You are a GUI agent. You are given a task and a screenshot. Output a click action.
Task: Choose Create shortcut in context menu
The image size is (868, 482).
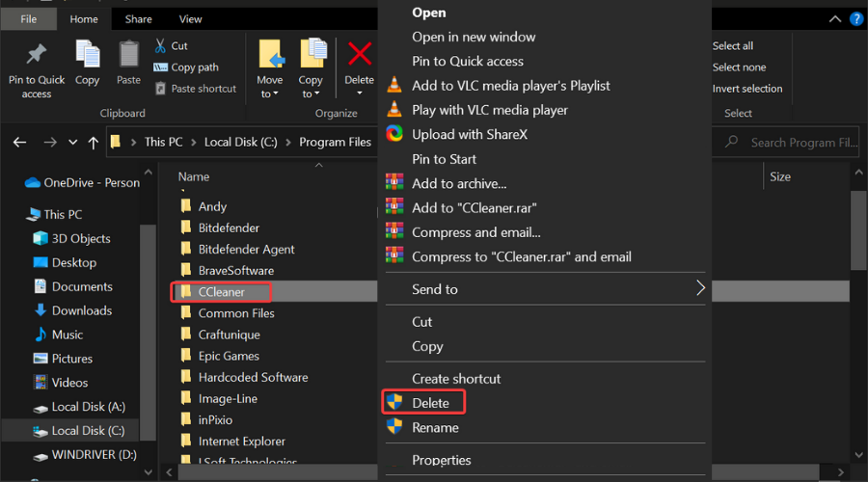(456, 379)
